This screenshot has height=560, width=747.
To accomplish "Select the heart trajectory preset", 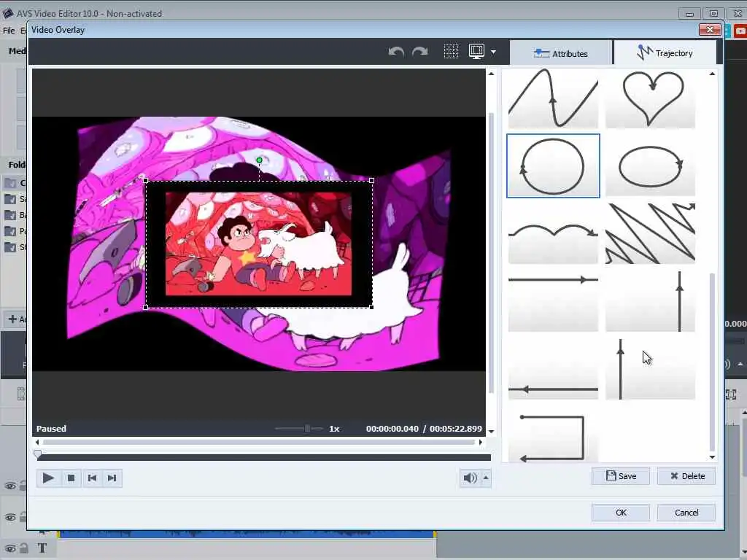I will (x=650, y=98).
